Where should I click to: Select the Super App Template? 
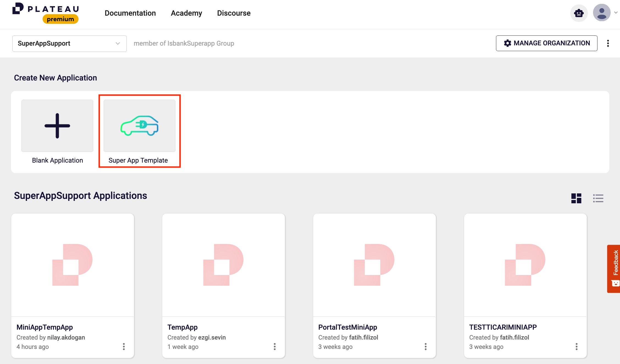(139, 126)
